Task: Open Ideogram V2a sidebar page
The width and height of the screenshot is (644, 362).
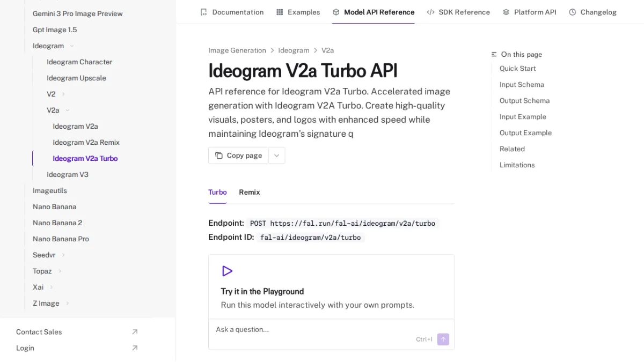Action: [75, 127]
